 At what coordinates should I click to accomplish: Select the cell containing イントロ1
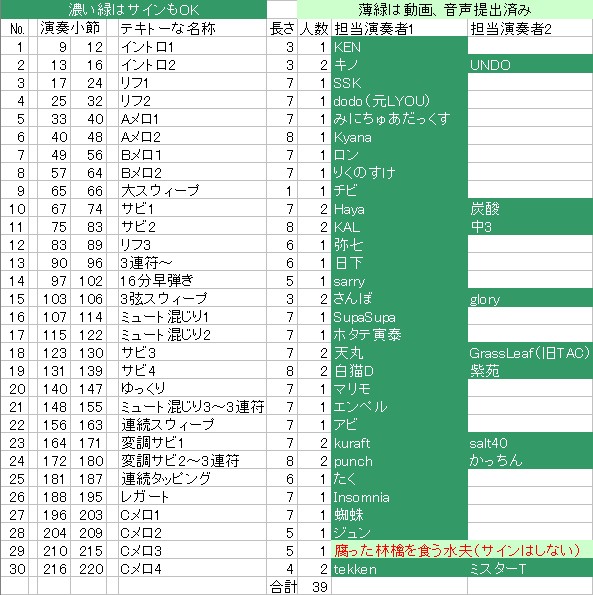tap(192, 47)
